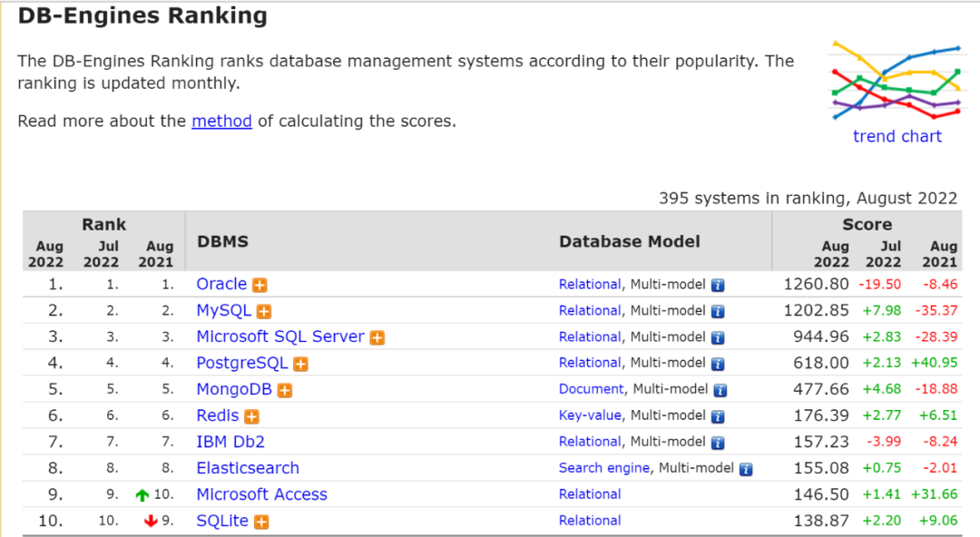980x537 pixels.
Task: Click '395 systems in ranking, August 2022' text
Action: (808, 198)
